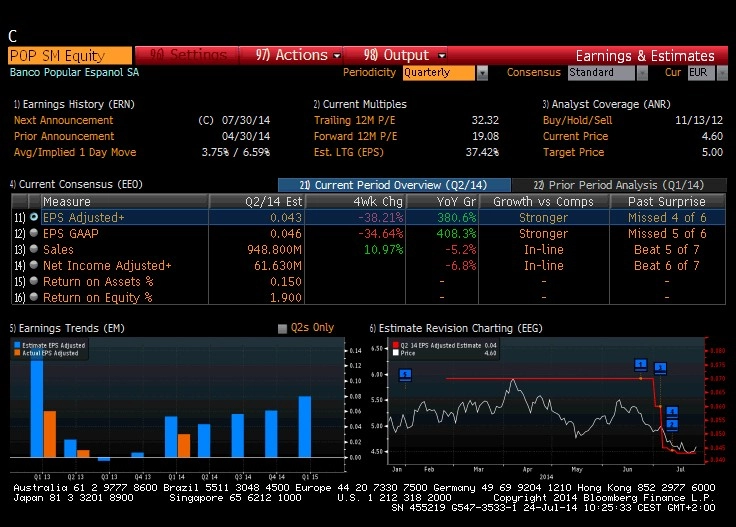Switch to Current Period Overview (Q2/14) tab
Image resolution: width=736 pixels, height=527 pixels.
(x=394, y=185)
